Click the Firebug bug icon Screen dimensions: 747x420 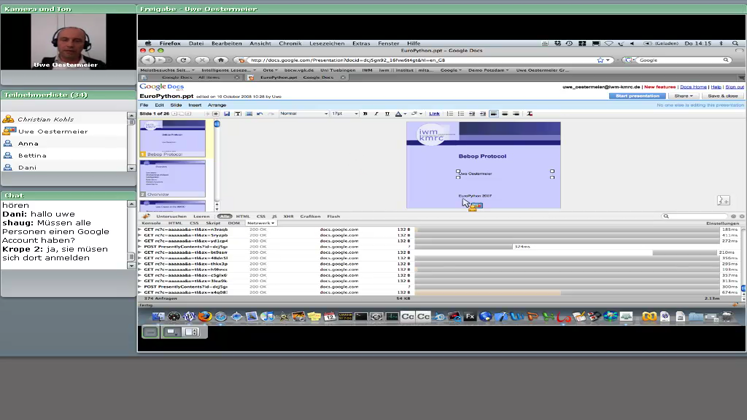pyautogui.click(x=146, y=216)
